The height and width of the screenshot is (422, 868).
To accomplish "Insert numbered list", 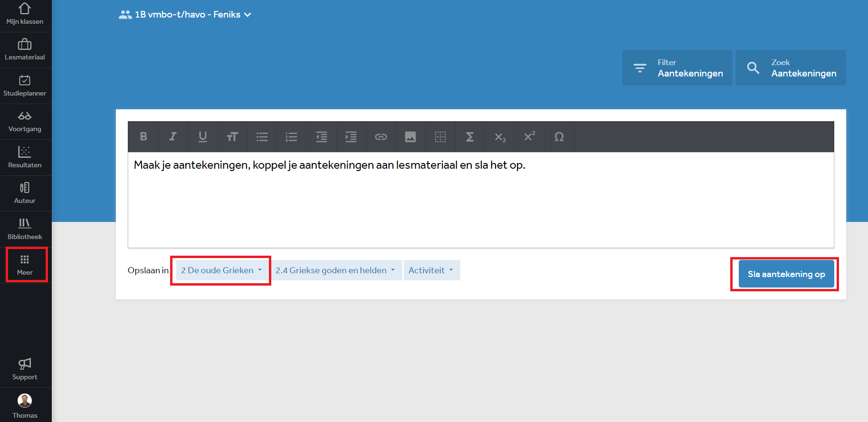I will [x=292, y=137].
